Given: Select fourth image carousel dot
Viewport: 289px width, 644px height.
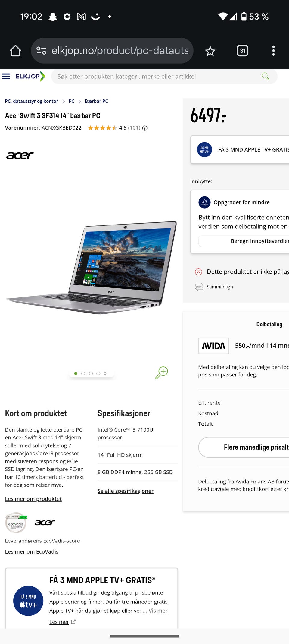Looking at the screenshot, I should (98, 373).
